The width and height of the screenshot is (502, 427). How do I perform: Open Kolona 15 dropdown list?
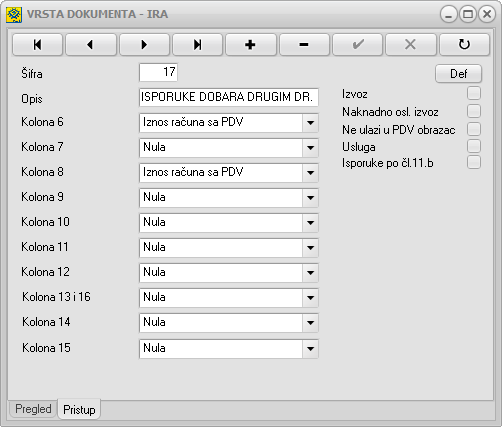click(x=310, y=349)
